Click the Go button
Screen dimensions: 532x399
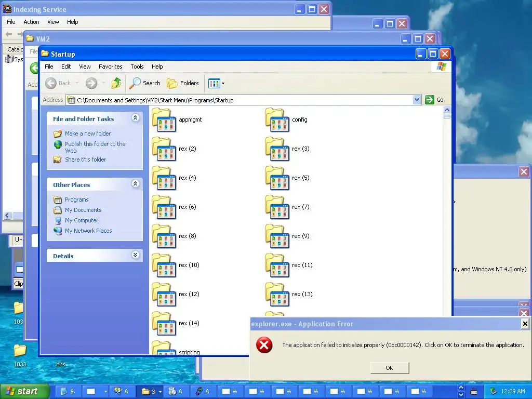pyautogui.click(x=435, y=100)
